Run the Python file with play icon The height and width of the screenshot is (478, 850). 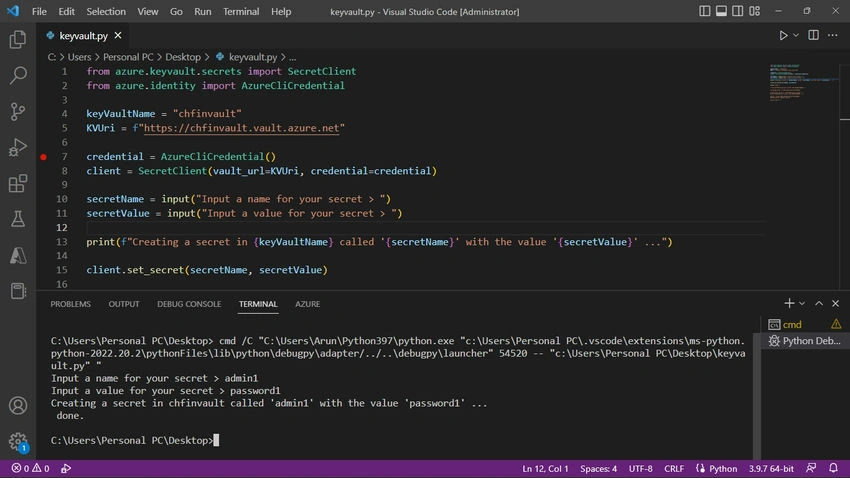click(783, 35)
